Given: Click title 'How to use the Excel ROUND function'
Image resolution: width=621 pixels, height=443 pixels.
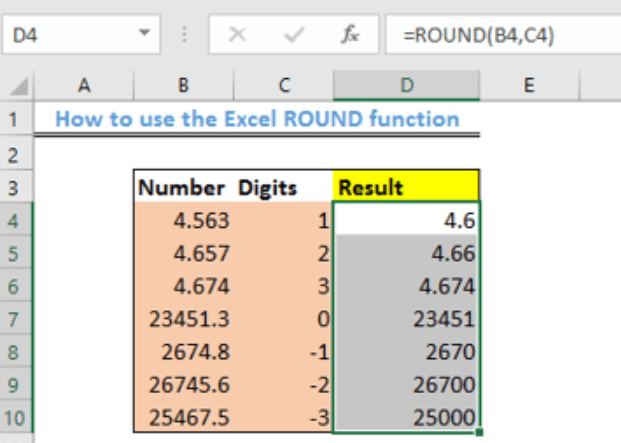Looking at the screenshot, I should pyautogui.click(x=257, y=119).
